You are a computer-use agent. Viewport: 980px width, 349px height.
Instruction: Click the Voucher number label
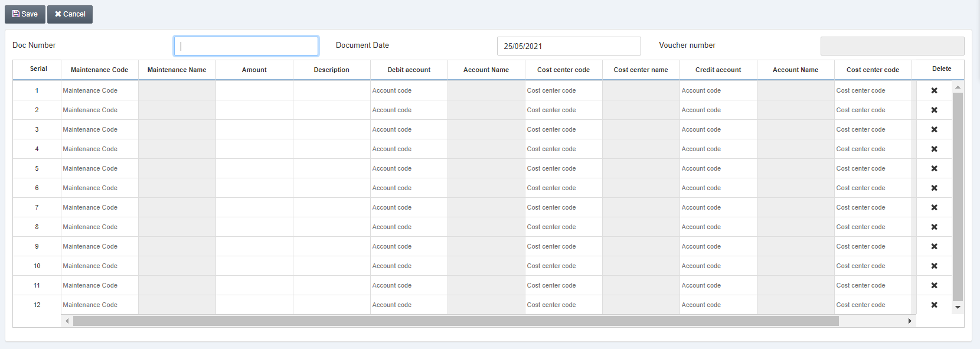687,45
